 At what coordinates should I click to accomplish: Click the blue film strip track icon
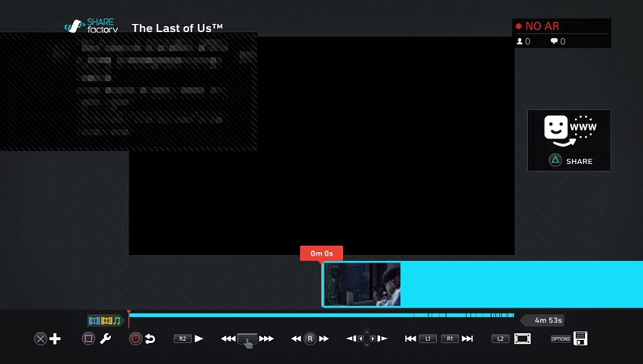point(94,321)
